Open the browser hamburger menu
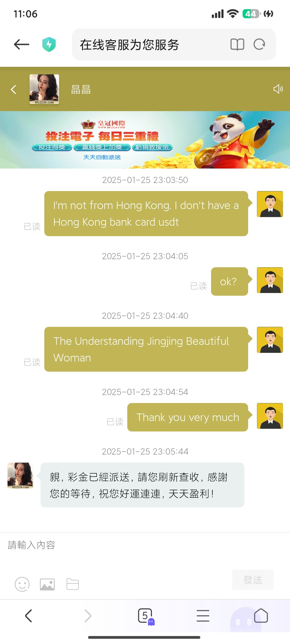Viewport: 290px width, 644px height. 203,616
